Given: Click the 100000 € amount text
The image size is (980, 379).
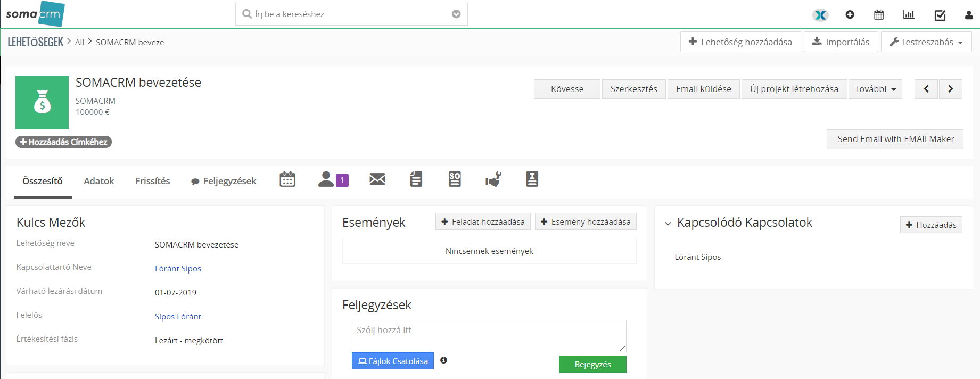Looking at the screenshot, I should click(x=93, y=112).
